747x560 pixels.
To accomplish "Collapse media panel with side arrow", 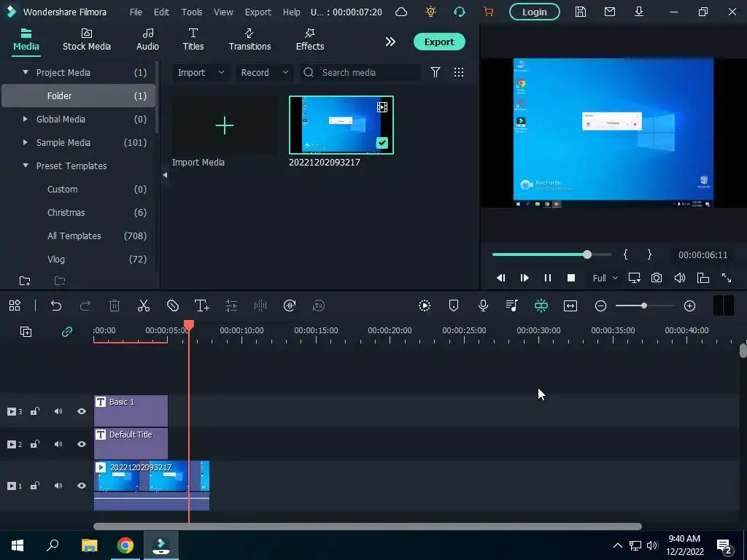I will click(x=165, y=175).
